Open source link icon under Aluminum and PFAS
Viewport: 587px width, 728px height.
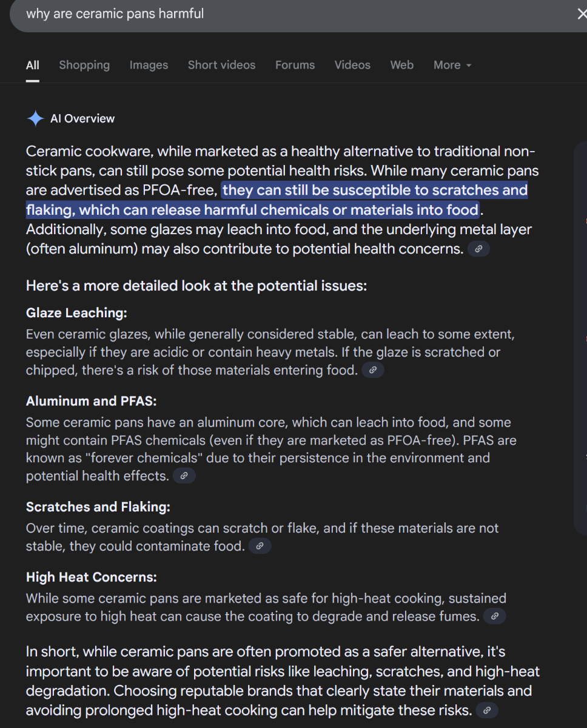tap(184, 476)
